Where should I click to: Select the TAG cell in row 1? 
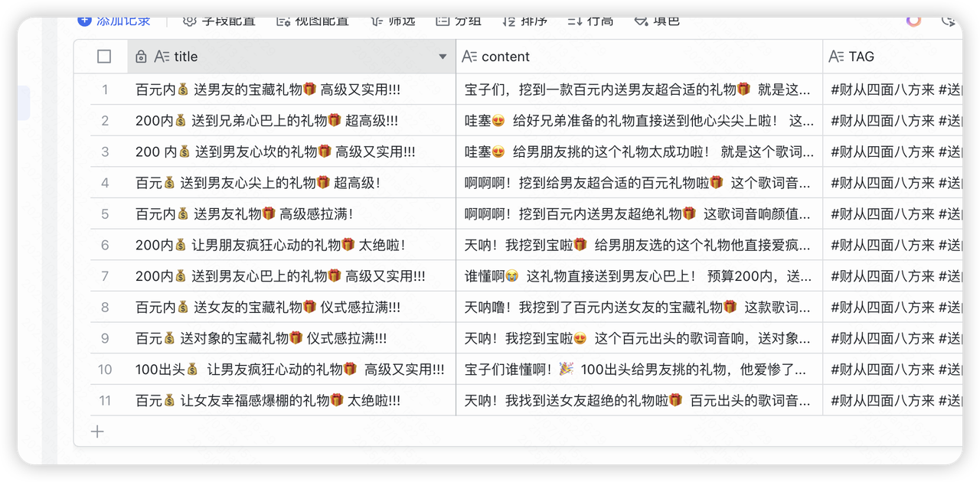coord(893,90)
